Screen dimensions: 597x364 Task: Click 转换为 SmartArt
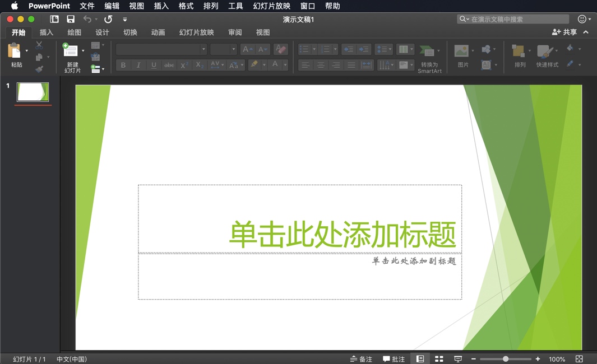pos(429,56)
